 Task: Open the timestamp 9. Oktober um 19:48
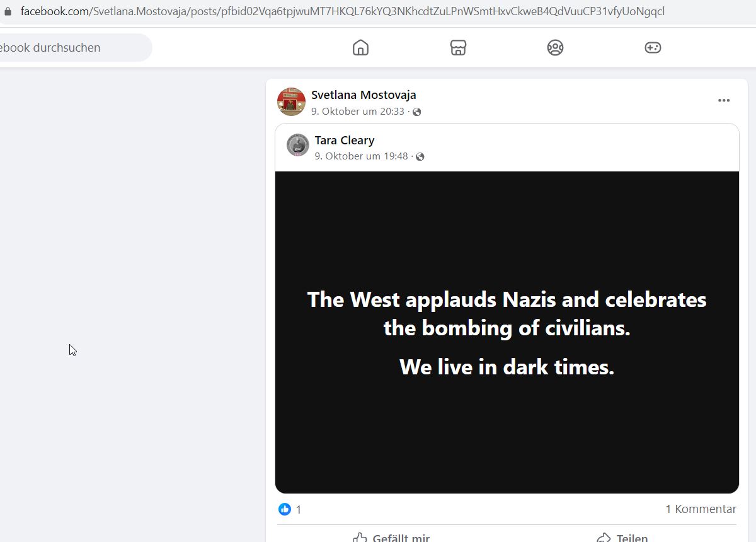point(362,156)
